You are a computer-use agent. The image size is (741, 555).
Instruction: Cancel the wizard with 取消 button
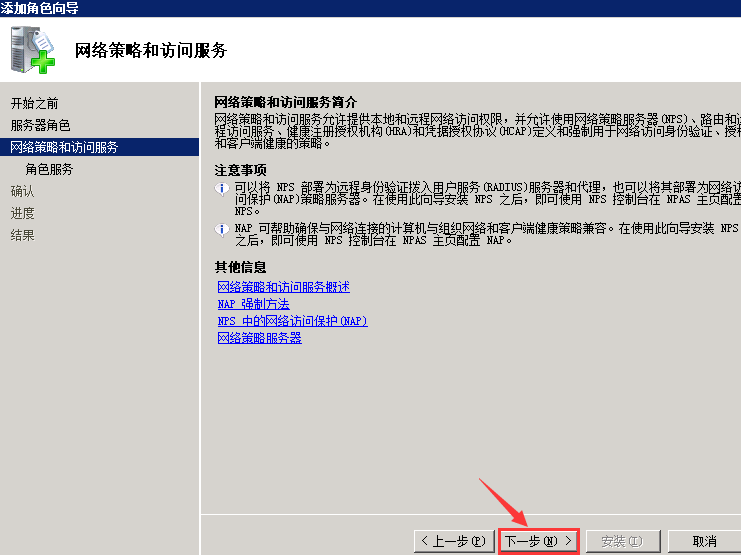point(704,541)
